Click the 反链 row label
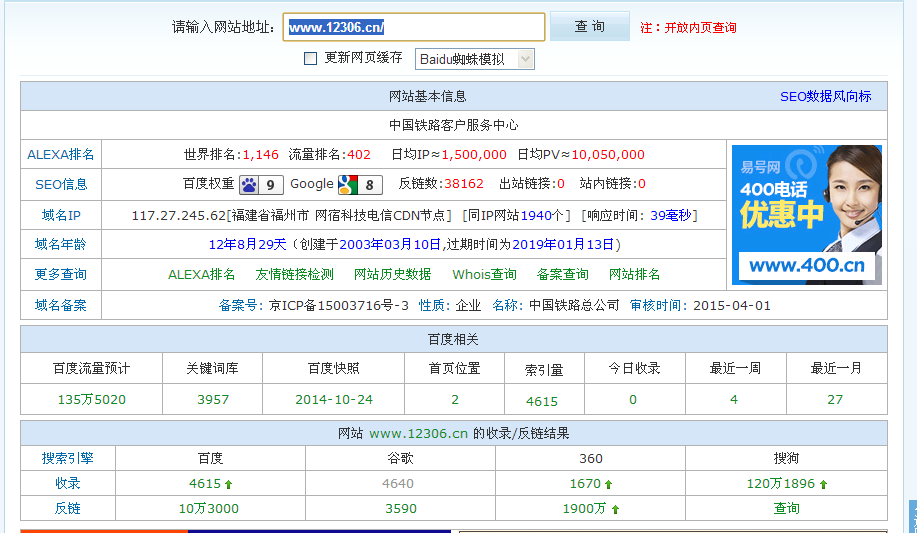This screenshot has width=917, height=533. point(68,508)
